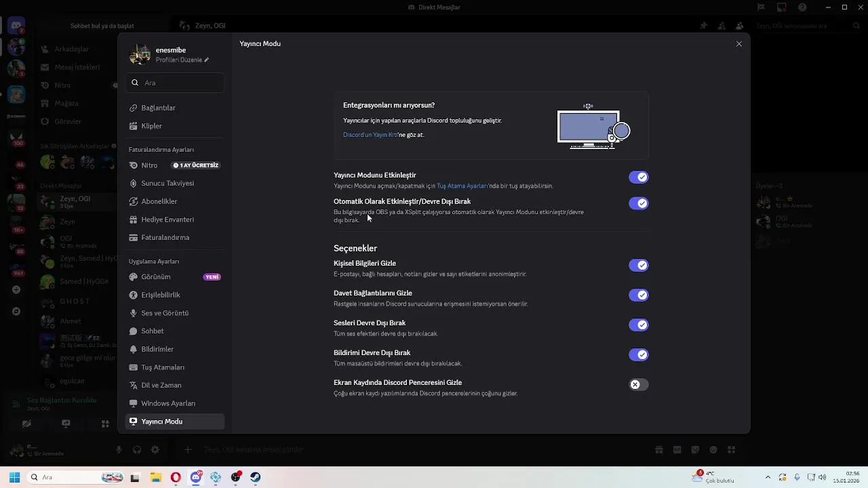The width and height of the screenshot is (868, 488).
Task: Open the Bildirimler notification settings
Action: (x=175, y=349)
